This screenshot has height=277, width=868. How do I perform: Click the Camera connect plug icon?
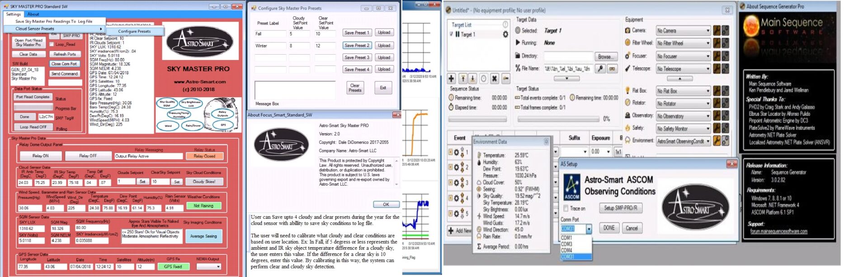pos(725,31)
